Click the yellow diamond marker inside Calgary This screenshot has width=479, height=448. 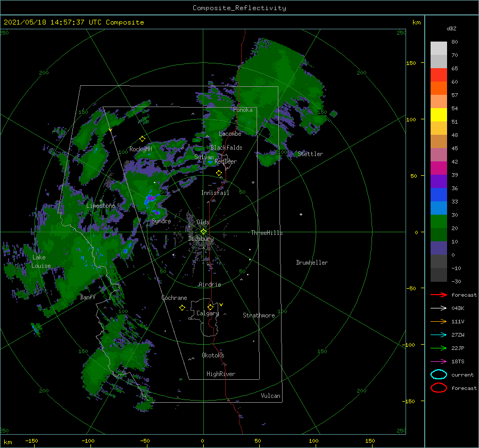tap(210, 307)
